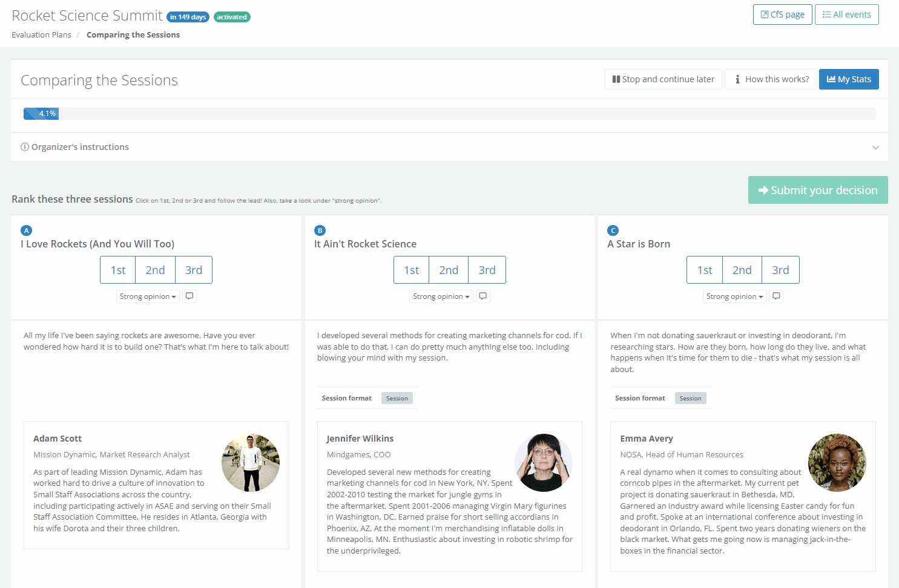Screen dimensions: 899x588
Task: Click the 4.1% progress bar
Action: (x=41, y=114)
